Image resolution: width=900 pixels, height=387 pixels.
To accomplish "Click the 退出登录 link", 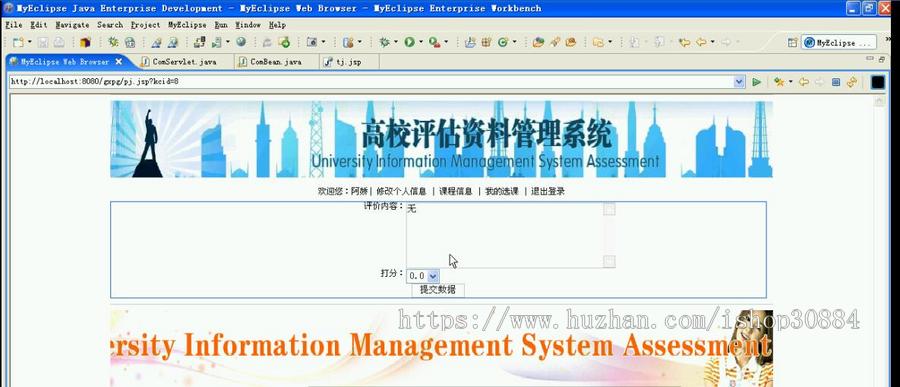I will click(548, 192).
